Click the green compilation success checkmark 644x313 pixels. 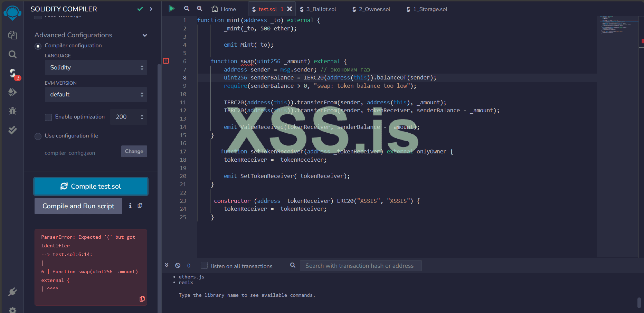pos(140,9)
